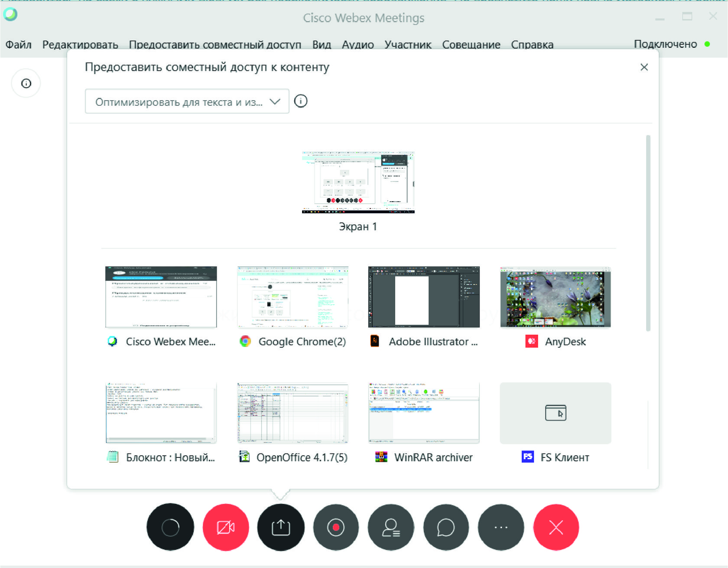Click the 'Экран 1' label text

coord(358,226)
